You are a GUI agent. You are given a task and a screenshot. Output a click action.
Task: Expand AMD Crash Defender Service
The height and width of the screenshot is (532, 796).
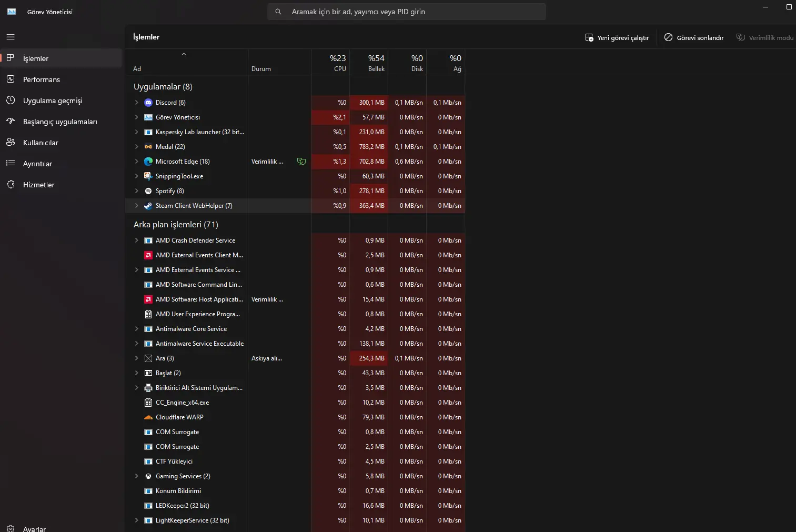click(137, 240)
